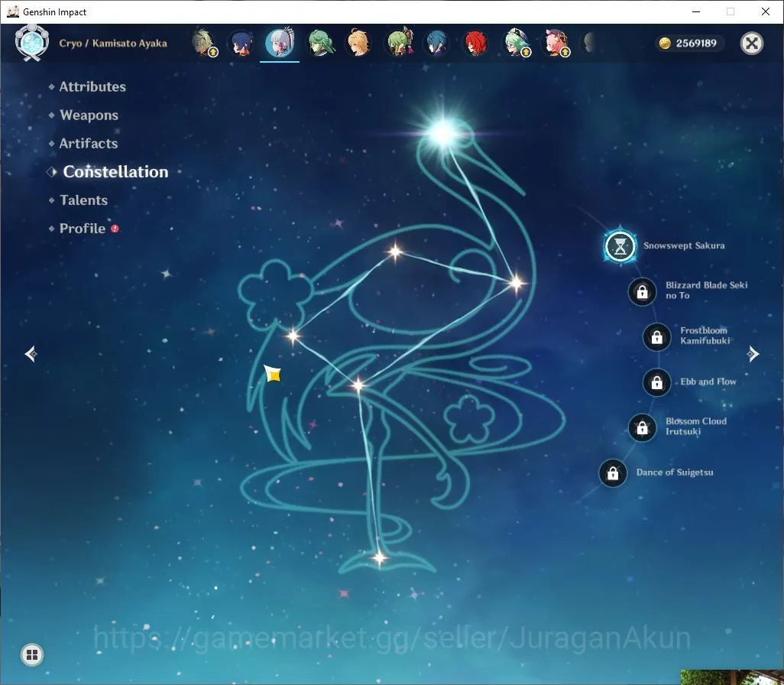Select the red-haired character portrait
The width and height of the screenshot is (784, 685).
pyautogui.click(x=475, y=44)
